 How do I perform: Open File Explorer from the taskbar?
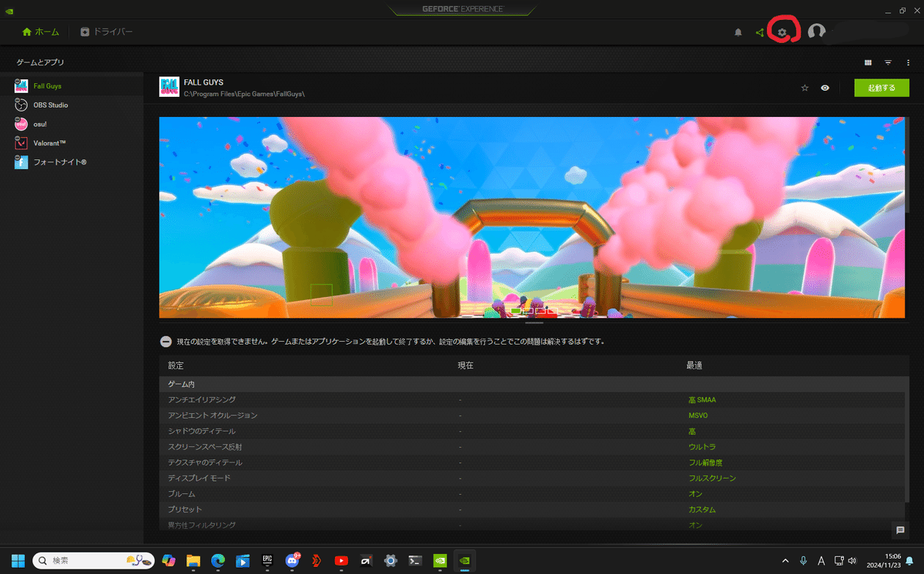coord(193,560)
